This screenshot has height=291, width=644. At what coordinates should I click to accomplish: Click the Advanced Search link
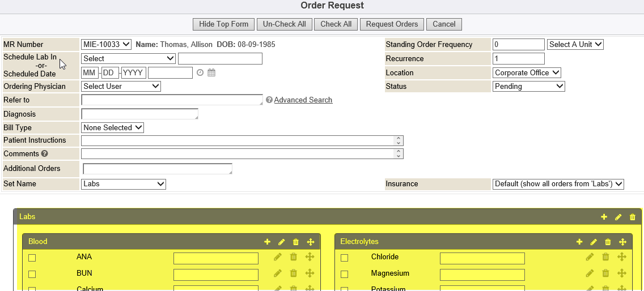(x=303, y=100)
